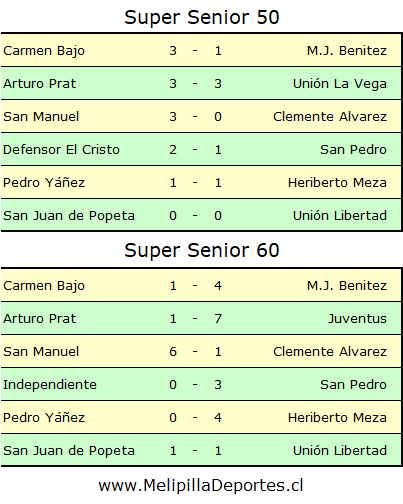Select Defensor El Cristo team name

pos(61,150)
